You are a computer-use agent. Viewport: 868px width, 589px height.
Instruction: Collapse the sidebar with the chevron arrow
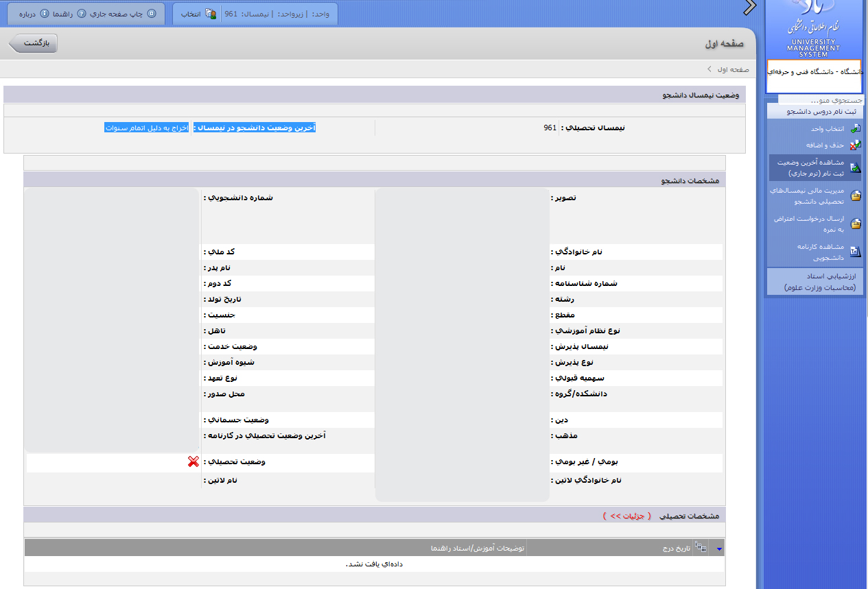[x=749, y=8]
